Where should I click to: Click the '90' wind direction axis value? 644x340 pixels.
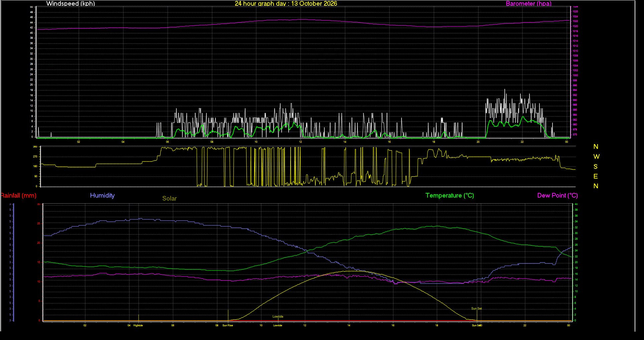click(36, 176)
